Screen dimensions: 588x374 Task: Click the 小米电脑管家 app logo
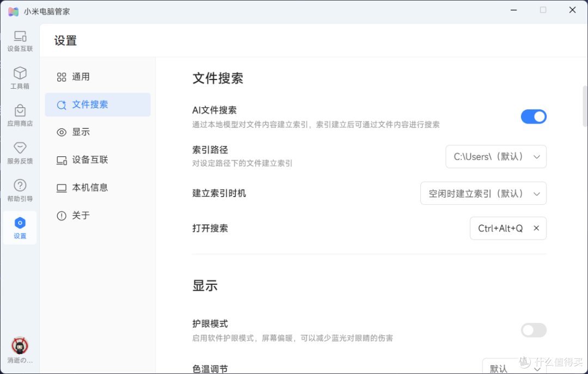[14, 11]
